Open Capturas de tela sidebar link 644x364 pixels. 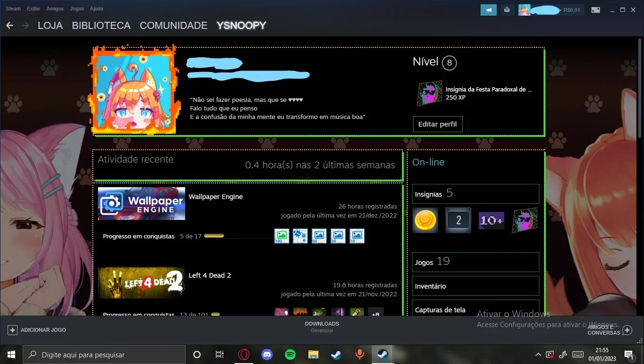476,308
